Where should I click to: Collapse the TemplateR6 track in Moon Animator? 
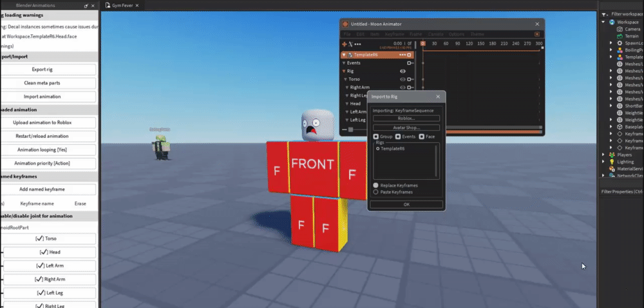[x=344, y=55]
